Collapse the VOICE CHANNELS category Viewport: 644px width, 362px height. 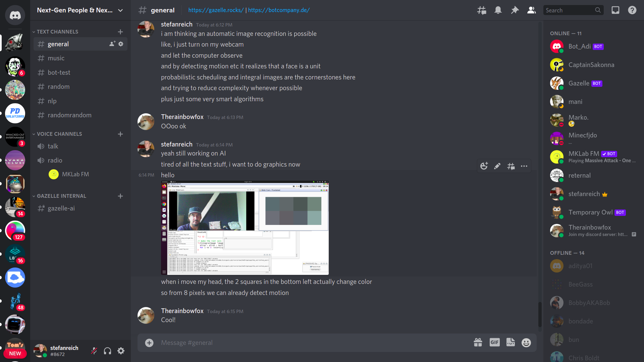coord(57,134)
